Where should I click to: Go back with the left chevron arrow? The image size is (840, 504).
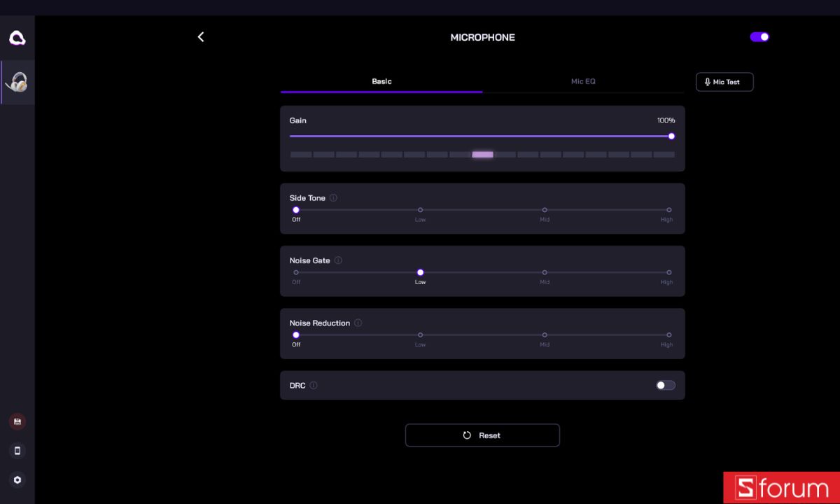tap(201, 37)
